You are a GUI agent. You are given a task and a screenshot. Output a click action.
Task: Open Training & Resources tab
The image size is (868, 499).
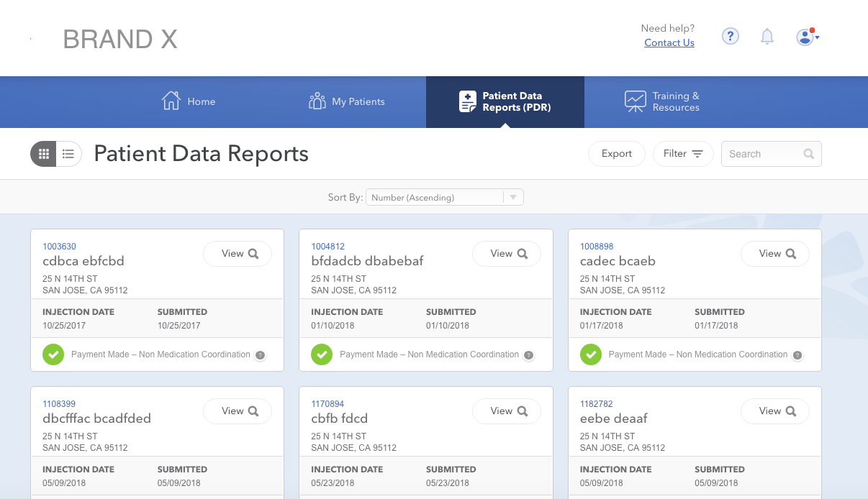pos(662,101)
